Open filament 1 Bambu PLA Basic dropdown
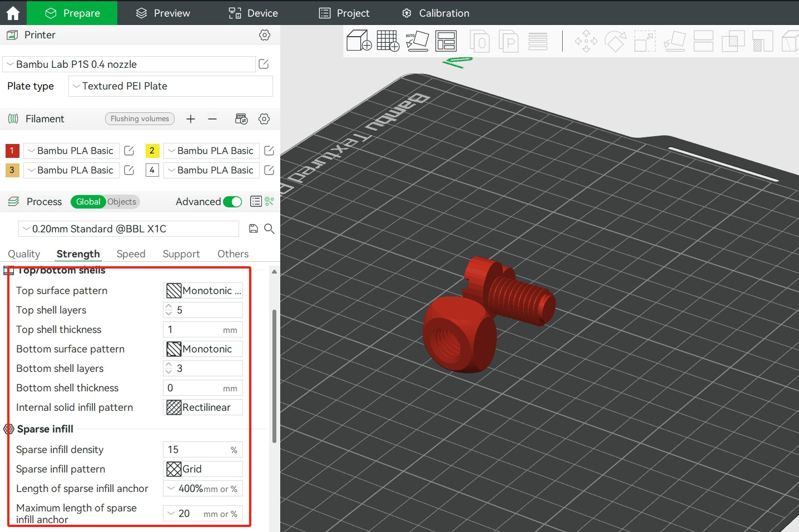The width and height of the screenshot is (799, 532). [71, 151]
